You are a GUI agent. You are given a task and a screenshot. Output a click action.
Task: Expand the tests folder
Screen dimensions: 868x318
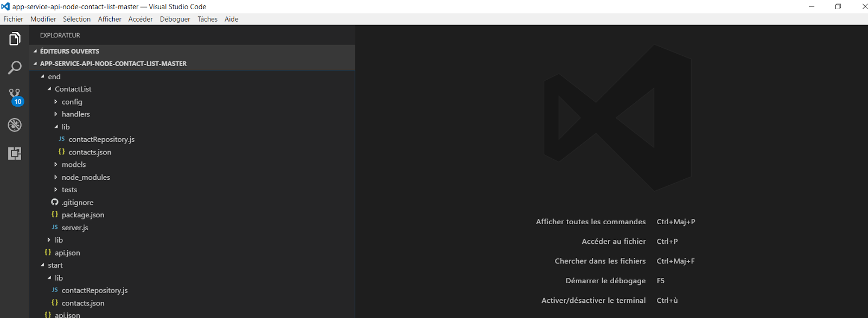[56, 190]
